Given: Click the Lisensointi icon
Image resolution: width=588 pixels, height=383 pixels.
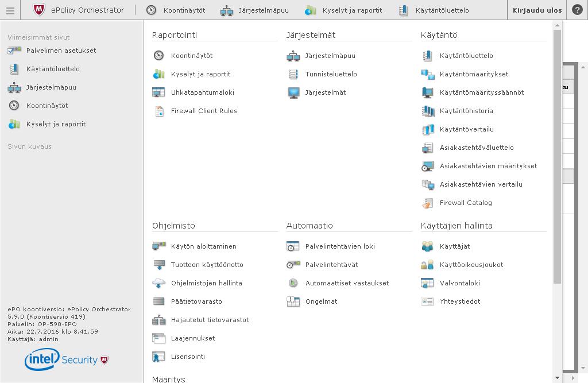Looking at the screenshot, I should pos(158,357).
